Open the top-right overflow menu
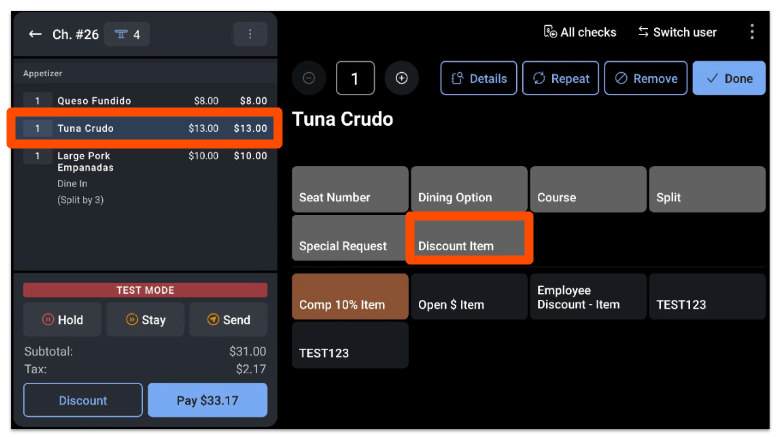Viewport: 780px width, 437px height. coord(752,32)
